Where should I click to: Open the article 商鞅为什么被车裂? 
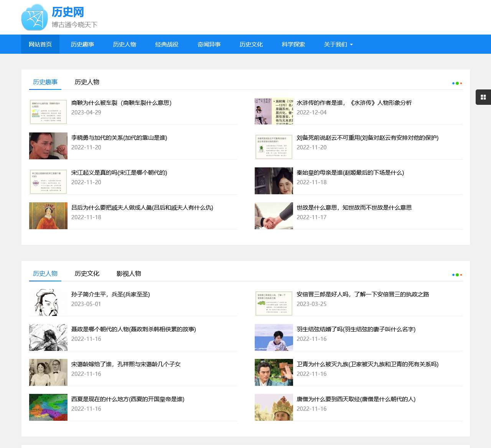(122, 103)
